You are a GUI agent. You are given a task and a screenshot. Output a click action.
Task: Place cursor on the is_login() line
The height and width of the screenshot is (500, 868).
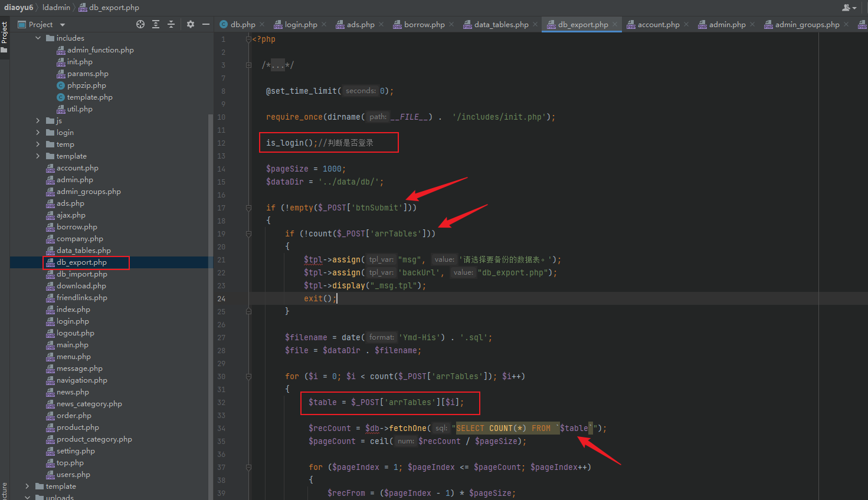pyautogui.click(x=319, y=143)
